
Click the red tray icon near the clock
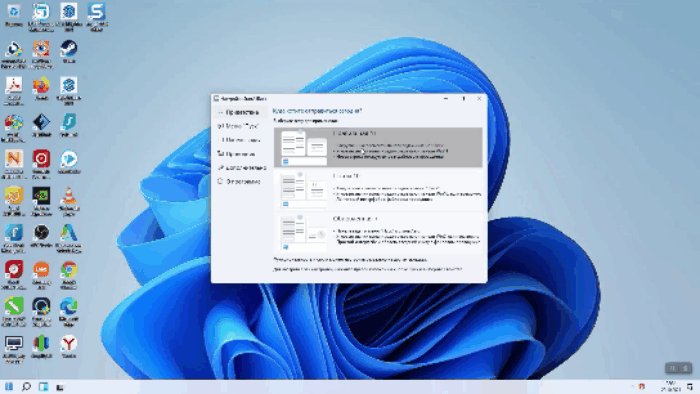coord(642,386)
